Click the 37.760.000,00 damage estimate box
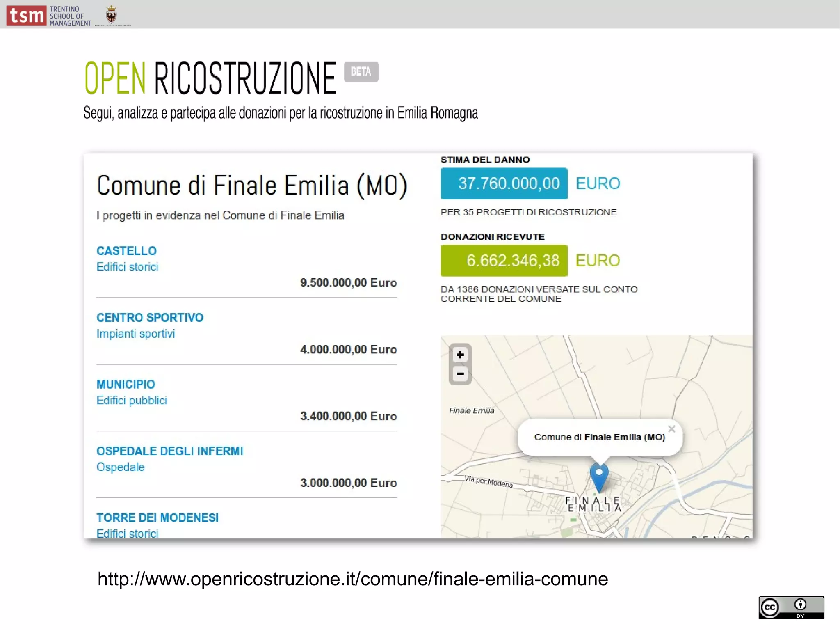This screenshot has height=630, width=840. coord(504,183)
